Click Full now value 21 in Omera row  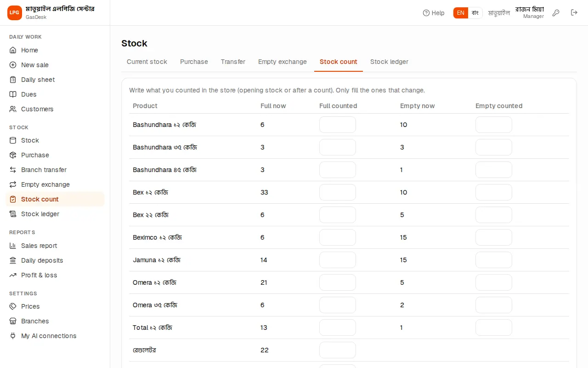click(x=264, y=282)
